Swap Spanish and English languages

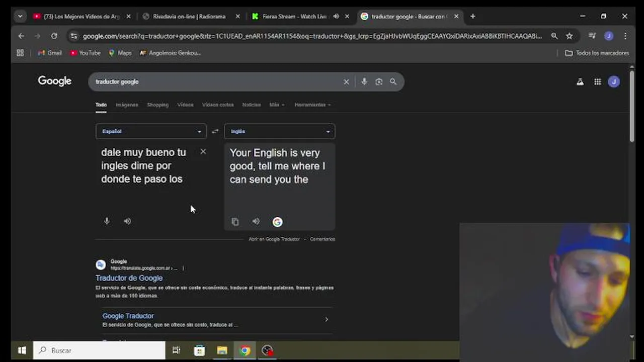(215, 131)
